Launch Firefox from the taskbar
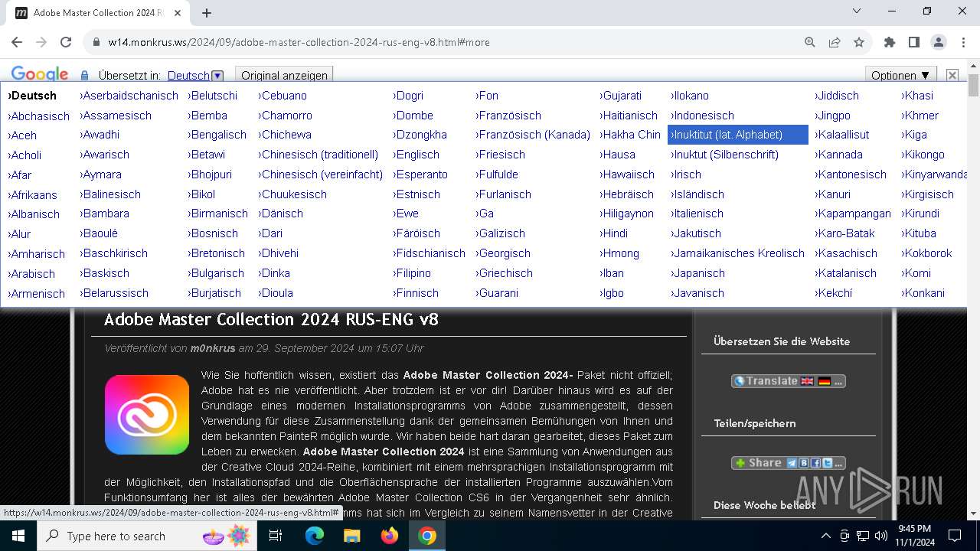Image resolution: width=980 pixels, height=551 pixels. pyautogui.click(x=389, y=536)
